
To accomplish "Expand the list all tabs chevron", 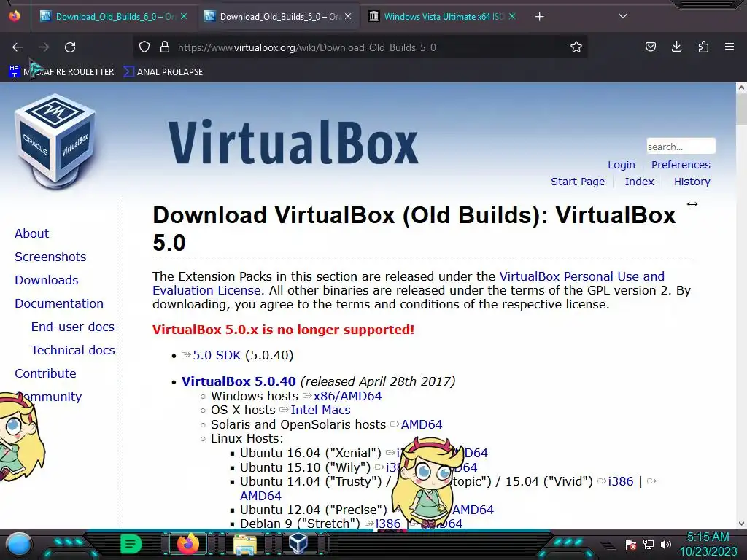I will (x=623, y=16).
